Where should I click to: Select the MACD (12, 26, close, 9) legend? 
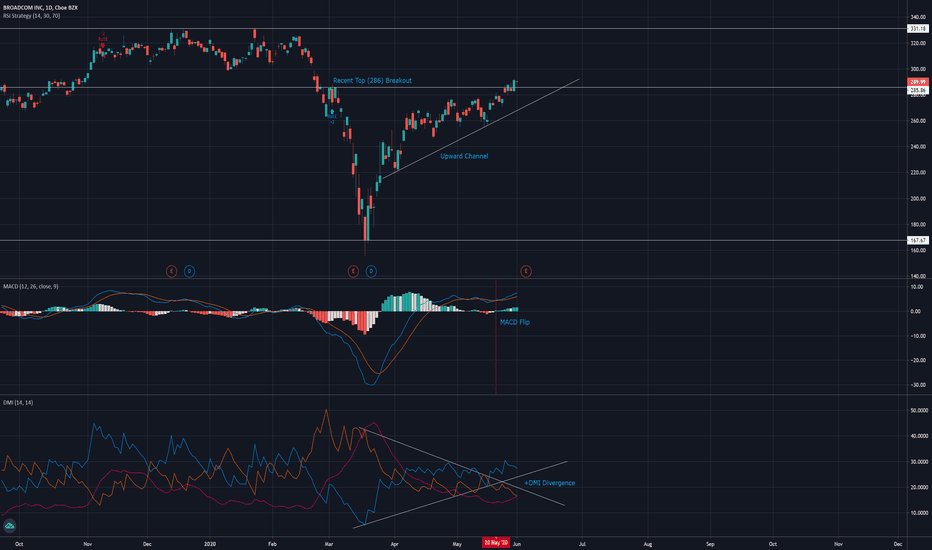tap(30, 287)
